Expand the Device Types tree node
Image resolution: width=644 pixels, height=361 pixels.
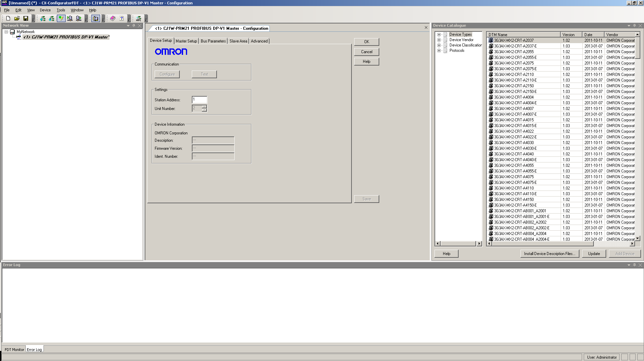(x=439, y=34)
